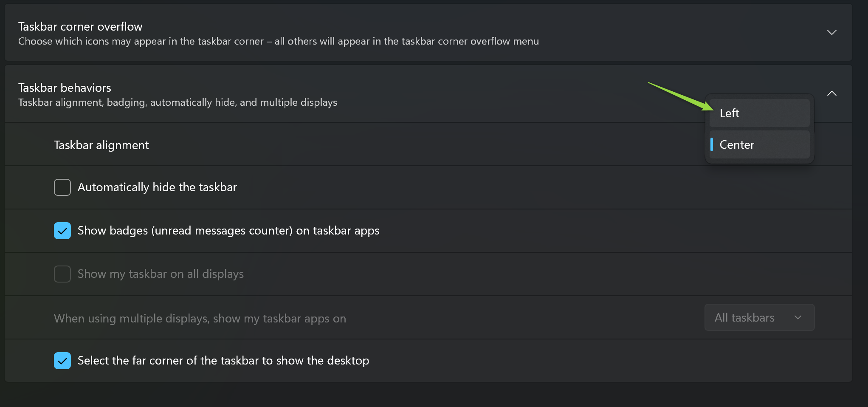Click the Taskbar corner overflow section header
Viewport: 868px width, 407px height.
[428, 33]
